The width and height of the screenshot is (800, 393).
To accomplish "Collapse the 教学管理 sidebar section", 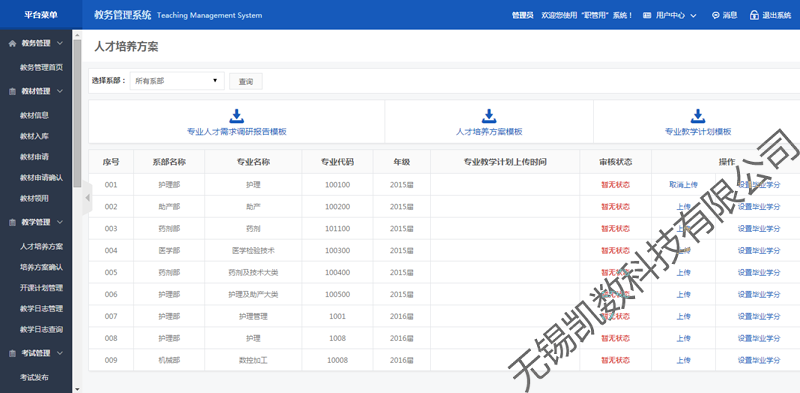I will coord(60,222).
